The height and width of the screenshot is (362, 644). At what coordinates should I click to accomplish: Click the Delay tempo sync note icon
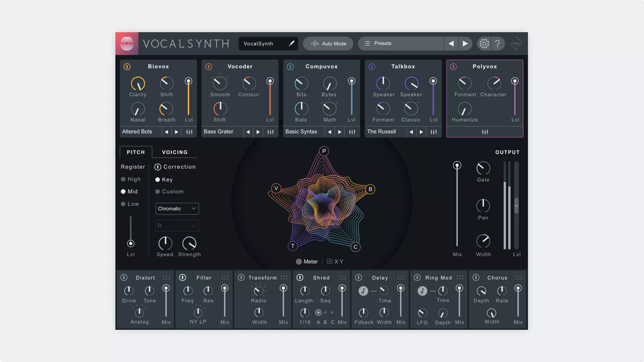(363, 291)
